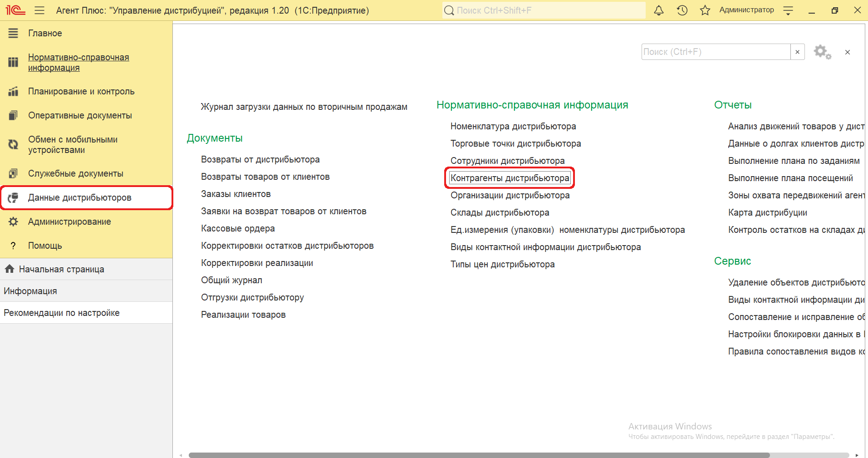The height and width of the screenshot is (458, 868).
Task: Open Ед.измерения (упаковки) номенклатуры дистрибьютора
Action: [568, 230]
